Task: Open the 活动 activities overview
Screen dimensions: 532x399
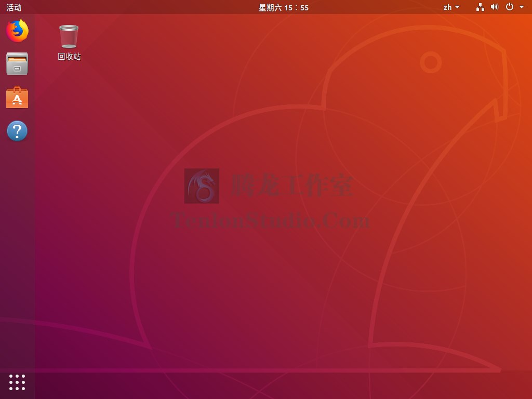Action: 14,7
